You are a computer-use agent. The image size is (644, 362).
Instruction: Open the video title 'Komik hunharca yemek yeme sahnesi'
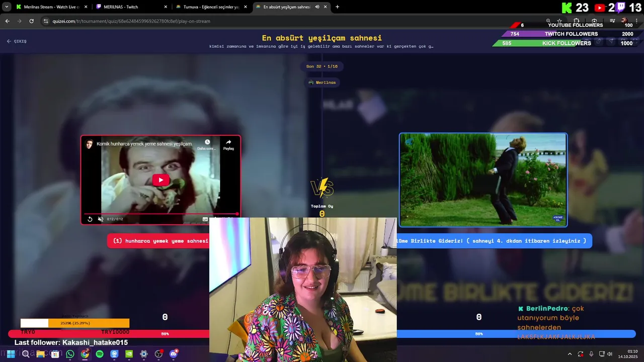click(144, 144)
